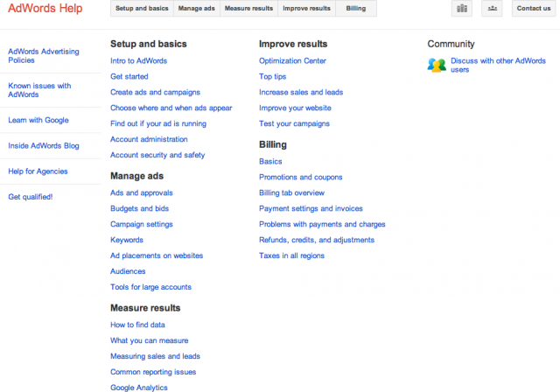
Task: Open Known issues with AdWords link
Action: point(39,90)
